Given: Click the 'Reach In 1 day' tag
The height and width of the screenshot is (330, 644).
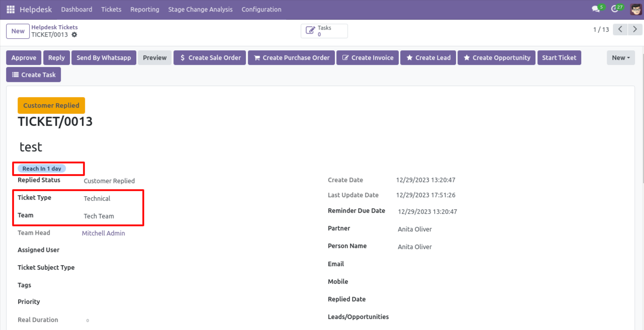Looking at the screenshot, I should click(42, 169).
